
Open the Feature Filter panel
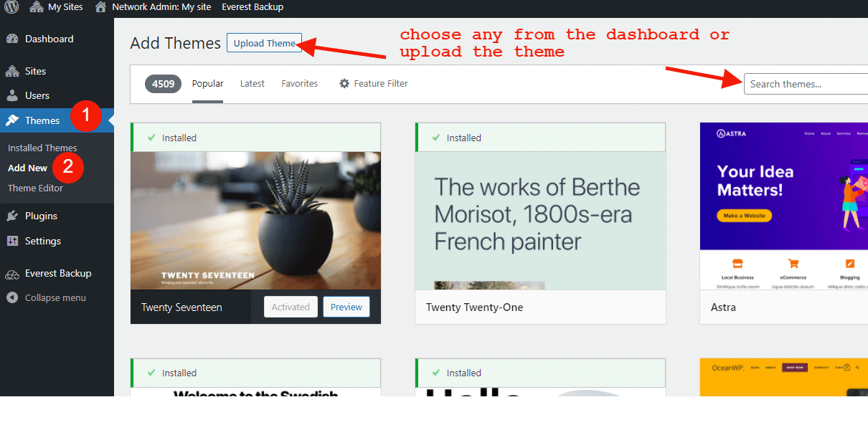pos(374,84)
